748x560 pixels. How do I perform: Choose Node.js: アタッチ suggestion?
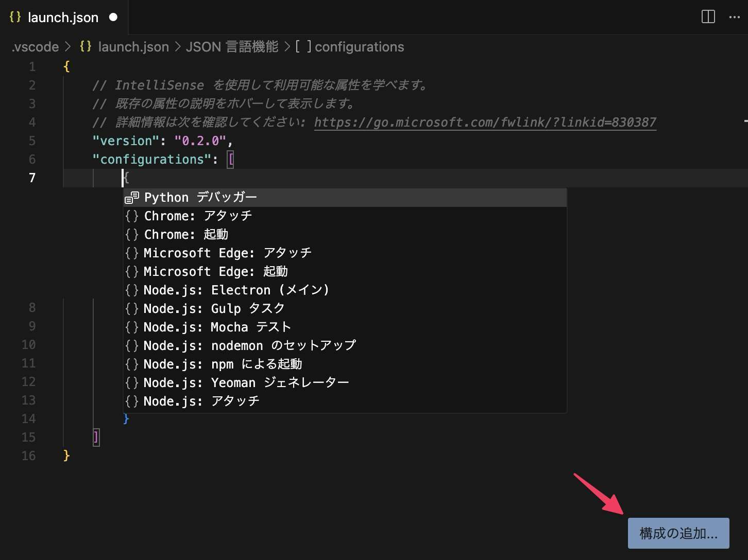345,401
